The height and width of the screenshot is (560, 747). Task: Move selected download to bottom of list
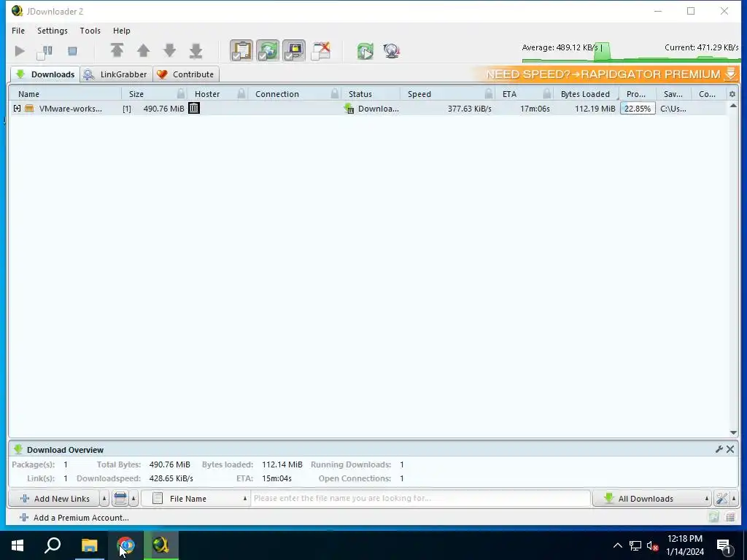click(196, 50)
